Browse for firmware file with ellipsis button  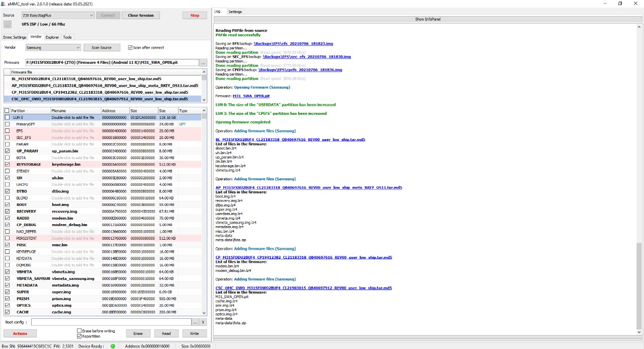pos(203,62)
